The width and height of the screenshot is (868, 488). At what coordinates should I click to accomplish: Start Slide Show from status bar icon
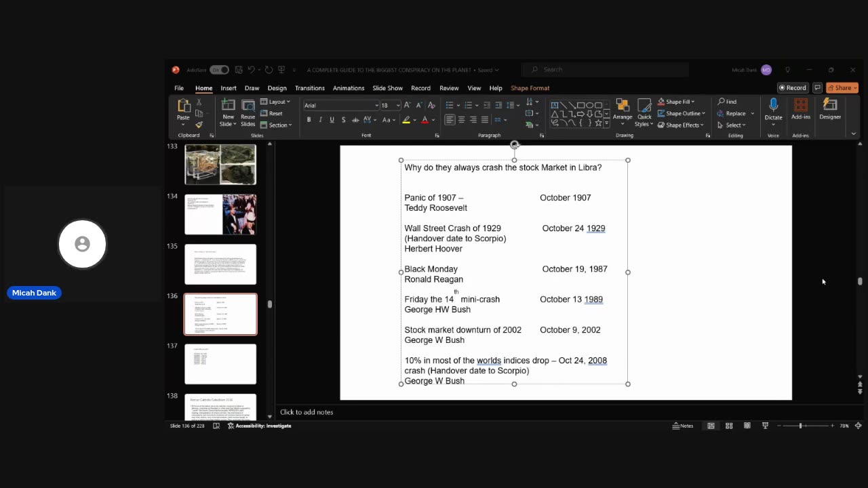click(765, 426)
